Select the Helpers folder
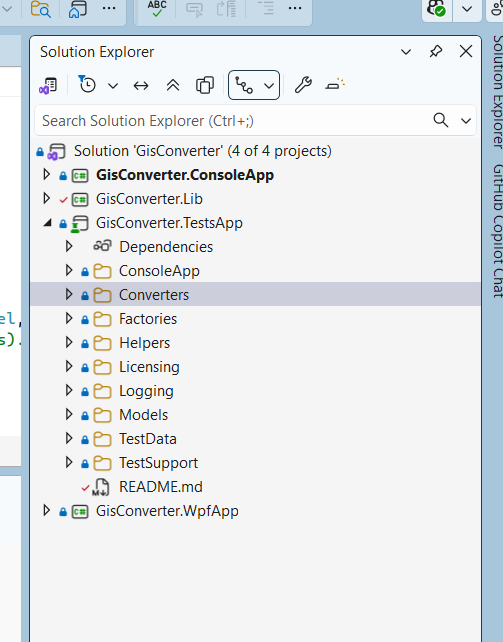503x642 pixels. tap(144, 343)
